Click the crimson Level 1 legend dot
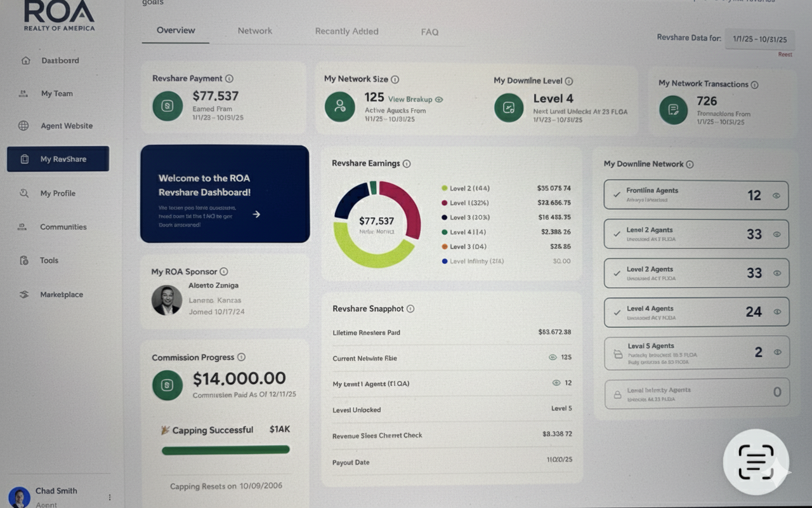The width and height of the screenshot is (812, 508). pyautogui.click(x=444, y=203)
